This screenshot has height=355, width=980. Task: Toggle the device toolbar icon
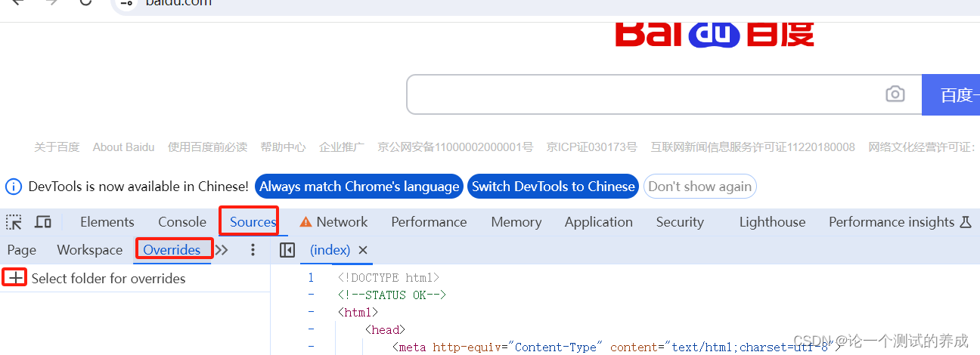43,222
